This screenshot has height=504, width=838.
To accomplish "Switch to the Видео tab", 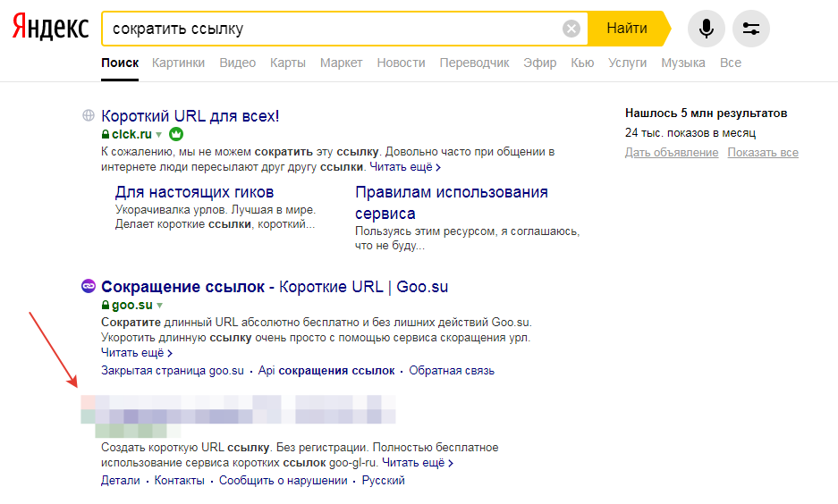I will [x=237, y=63].
